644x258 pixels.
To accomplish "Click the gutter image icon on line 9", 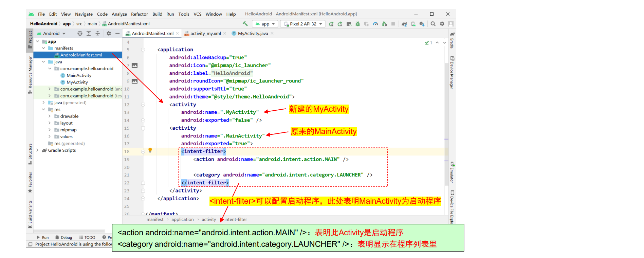I will pyautogui.click(x=135, y=81).
